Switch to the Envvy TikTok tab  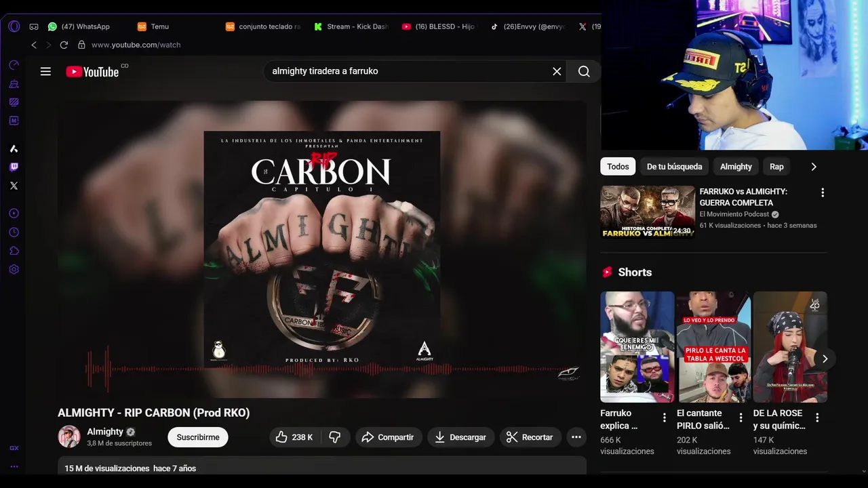(x=528, y=26)
